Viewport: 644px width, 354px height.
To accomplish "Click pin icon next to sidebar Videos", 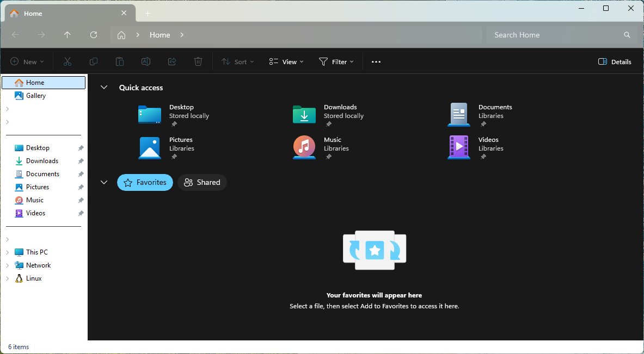I will [81, 213].
